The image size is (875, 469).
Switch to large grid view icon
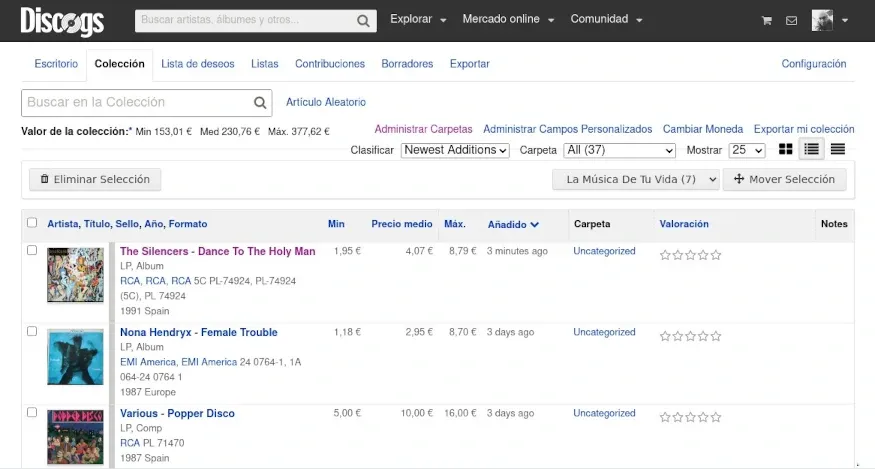(x=785, y=149)
